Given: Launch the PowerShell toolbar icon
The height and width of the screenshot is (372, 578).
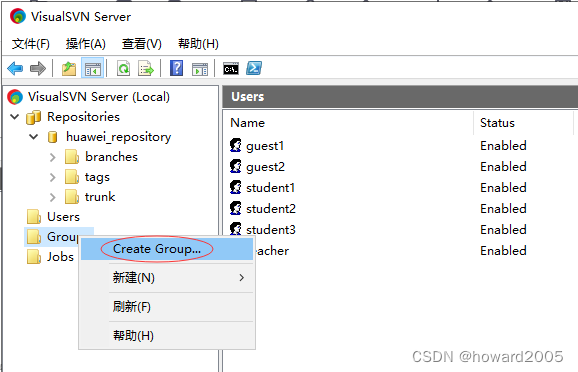Looking at the screenshot, I should [254, 69].
